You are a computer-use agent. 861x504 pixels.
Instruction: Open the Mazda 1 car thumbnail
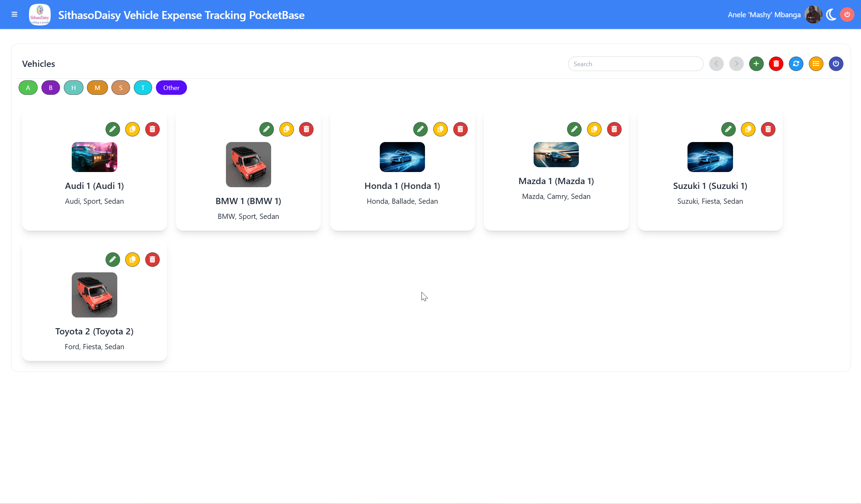556,154
